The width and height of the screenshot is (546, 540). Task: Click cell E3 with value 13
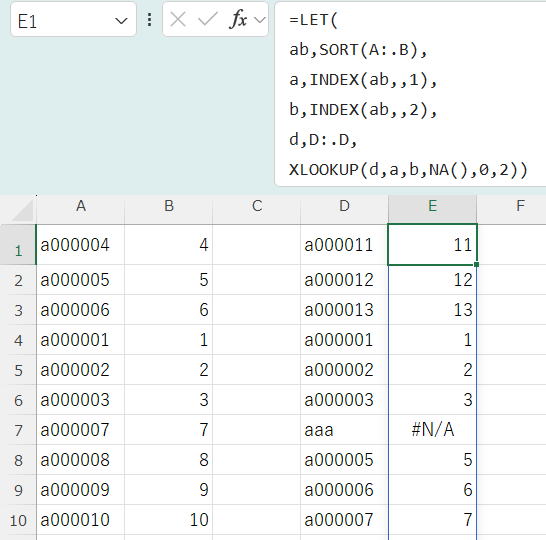(x=432, y=310)
